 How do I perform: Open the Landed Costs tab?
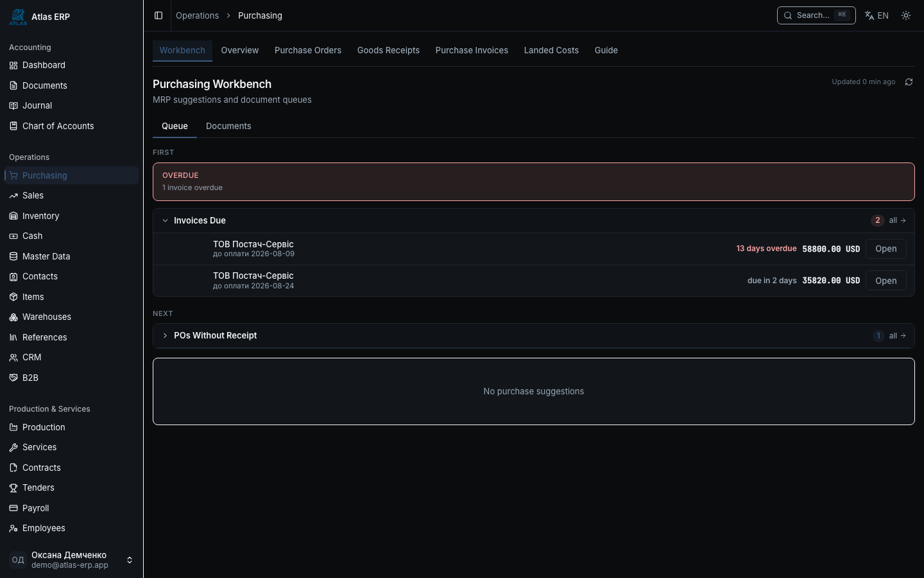pyautogui.click(x=551, y=50)
